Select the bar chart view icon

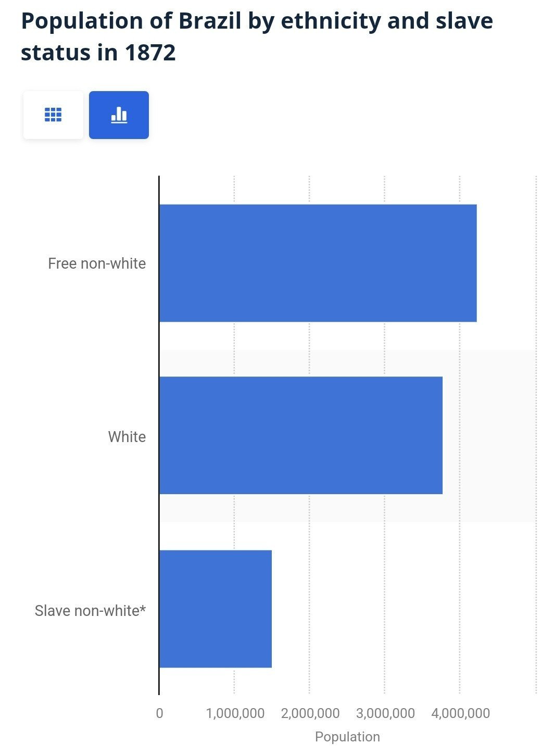tap(119, 115)
